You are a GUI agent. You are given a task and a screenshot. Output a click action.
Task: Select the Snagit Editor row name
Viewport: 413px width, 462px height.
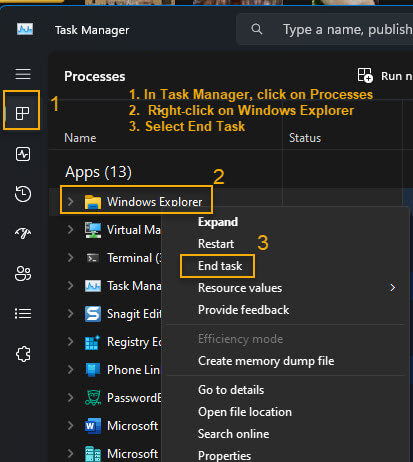(x=134, y=314)
